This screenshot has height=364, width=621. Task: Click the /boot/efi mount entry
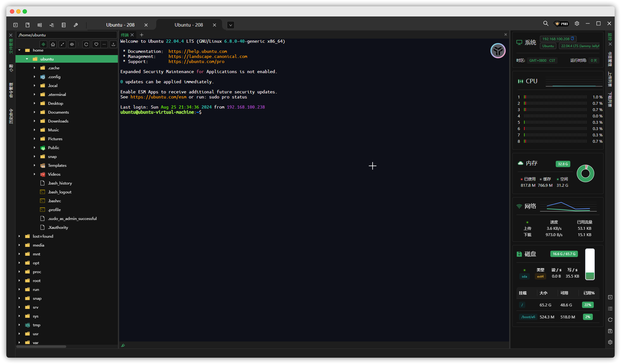point(528,317)
